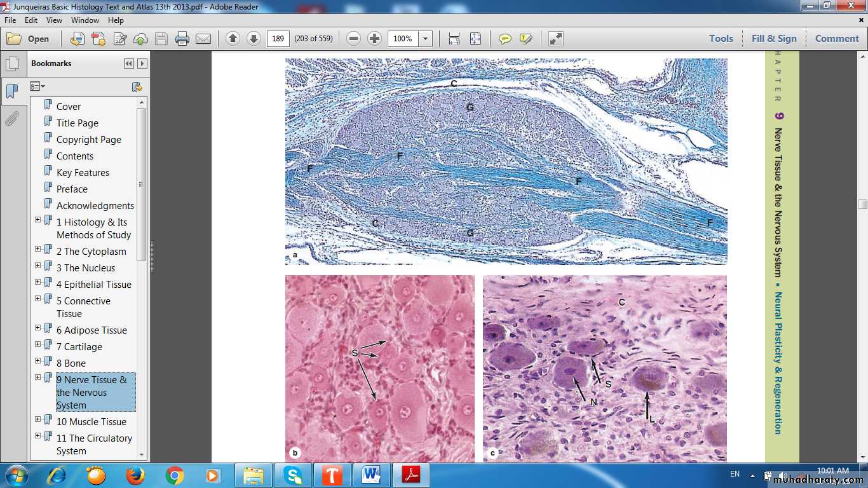Open the View menu
This screenshot has height=488, width=868.
(54, 20)
